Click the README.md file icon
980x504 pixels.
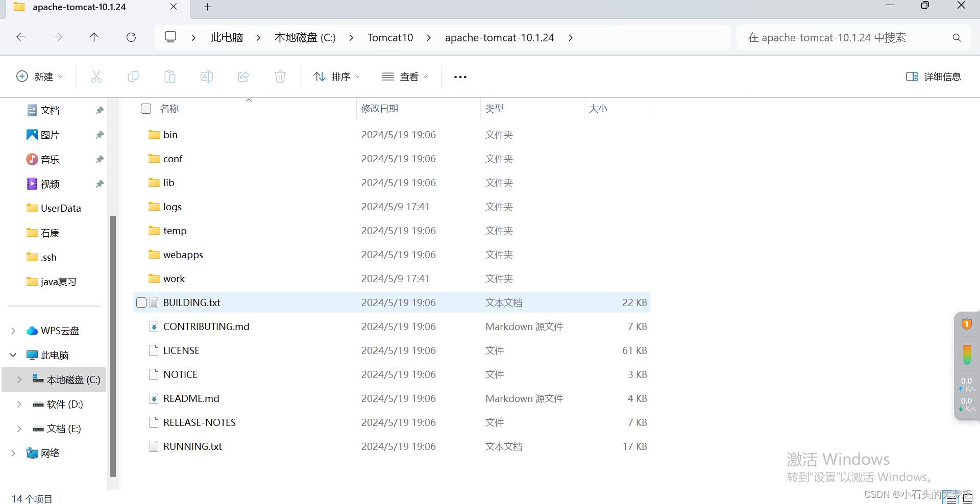pos(154,398)
